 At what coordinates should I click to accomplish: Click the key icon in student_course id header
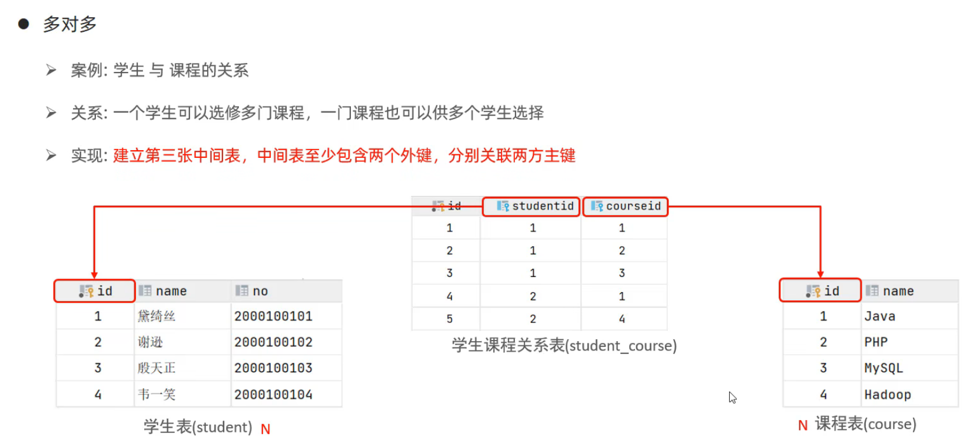(438, 206)
